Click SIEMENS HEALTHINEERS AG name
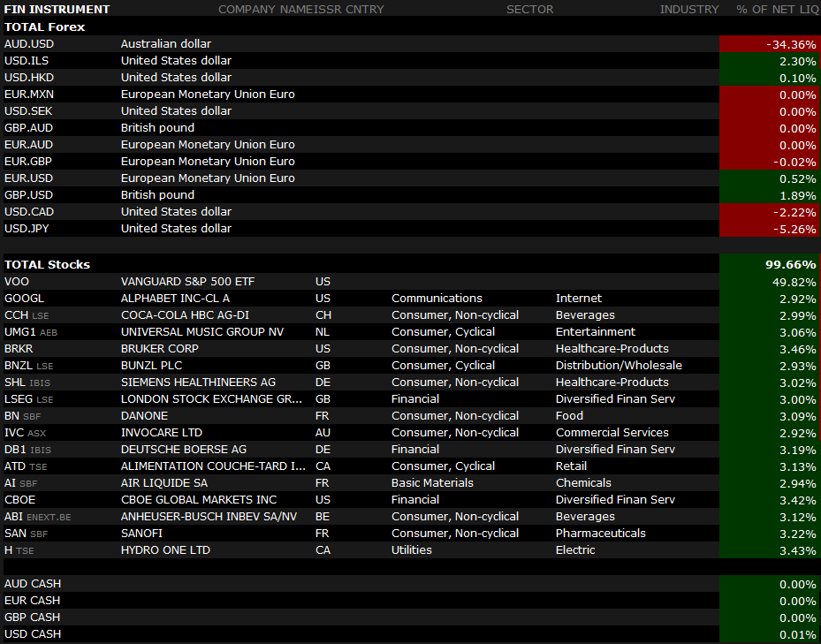Screen dimensions: 821x644 [x=198, y=383]
